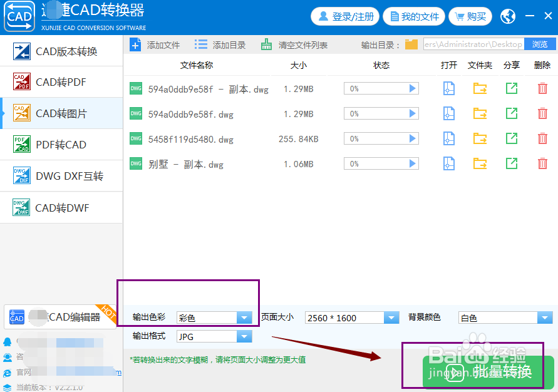
Task: Click the 添加目录 add directory icon
Action: click(202, 44)
